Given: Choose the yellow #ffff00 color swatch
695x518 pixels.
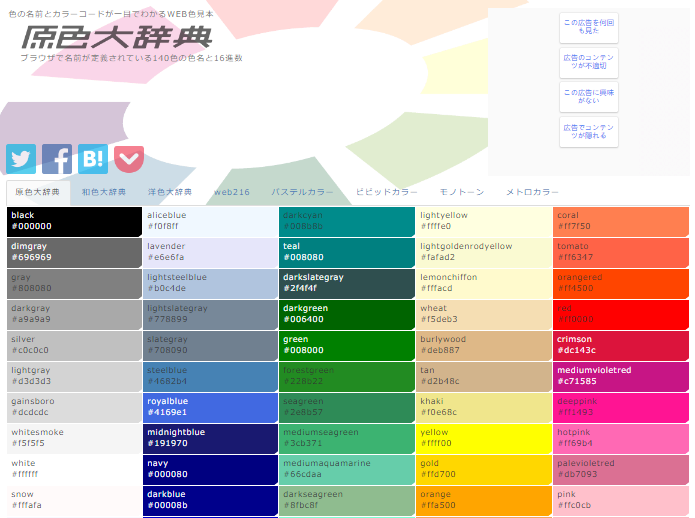Looking at the screenshot, I should pos(483,438).
